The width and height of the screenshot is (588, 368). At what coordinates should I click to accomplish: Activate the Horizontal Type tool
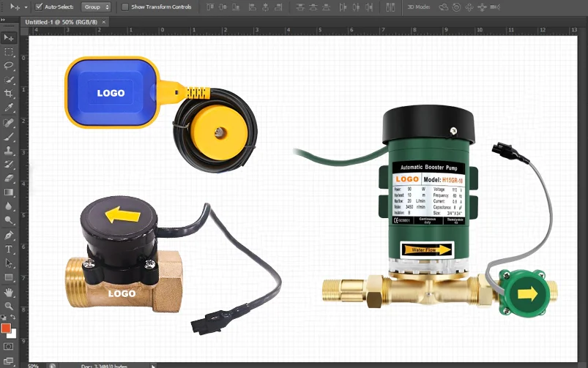(9, 249)
